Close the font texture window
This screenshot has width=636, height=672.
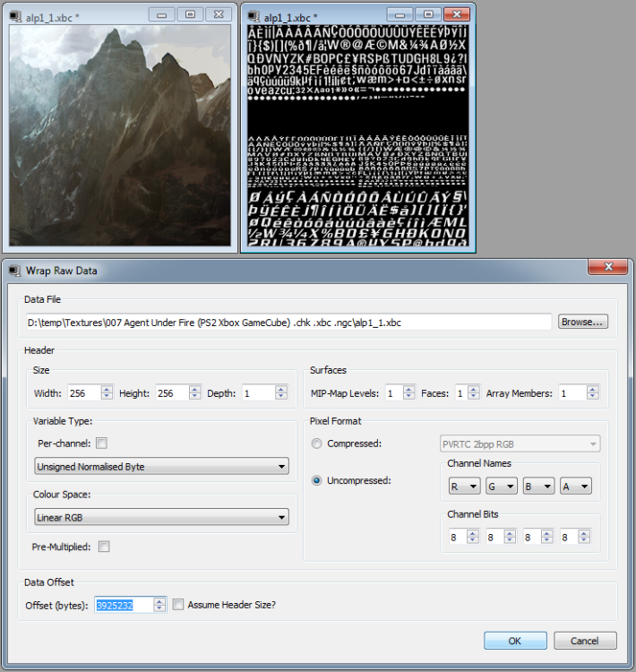click(457, 15)
